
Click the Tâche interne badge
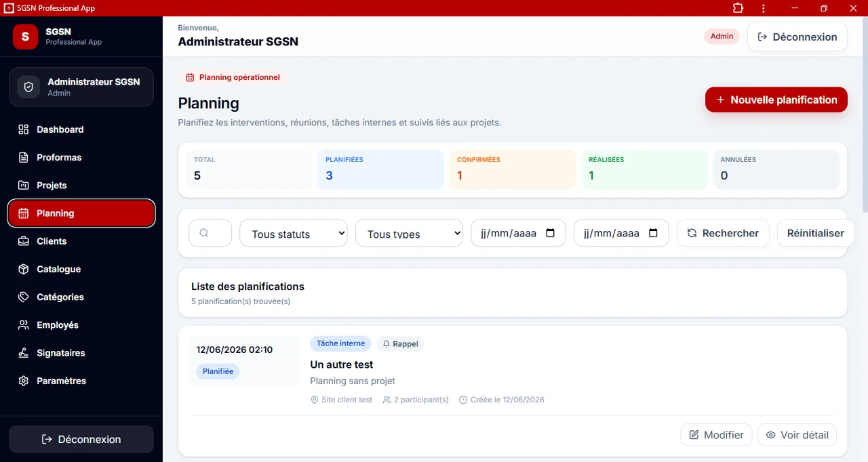[x=340, y=343]
